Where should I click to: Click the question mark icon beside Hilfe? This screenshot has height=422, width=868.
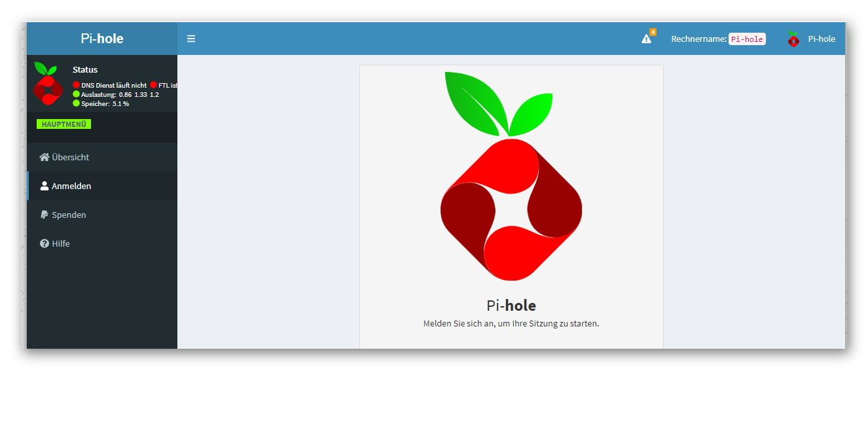click(x=45, y=243)
